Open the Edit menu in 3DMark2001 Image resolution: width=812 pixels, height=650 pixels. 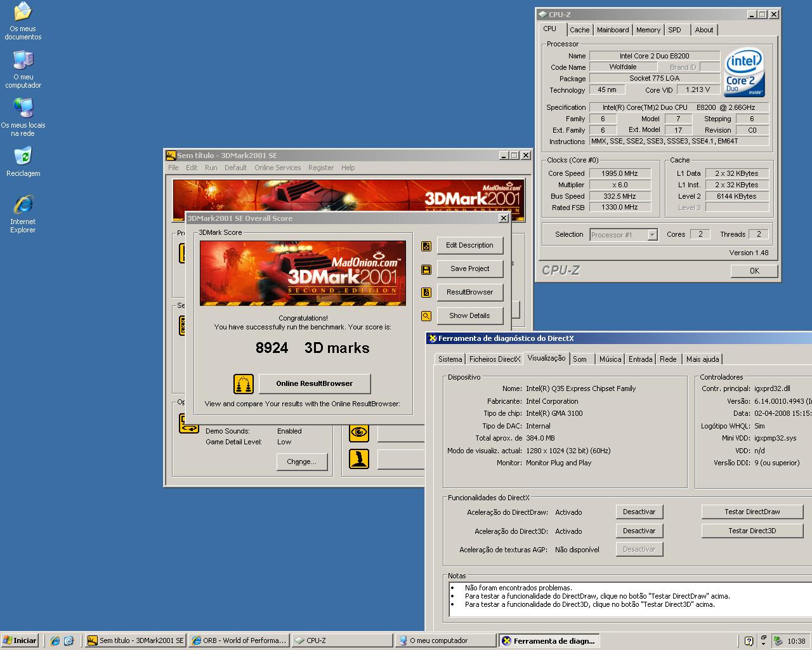click(192, 168)
